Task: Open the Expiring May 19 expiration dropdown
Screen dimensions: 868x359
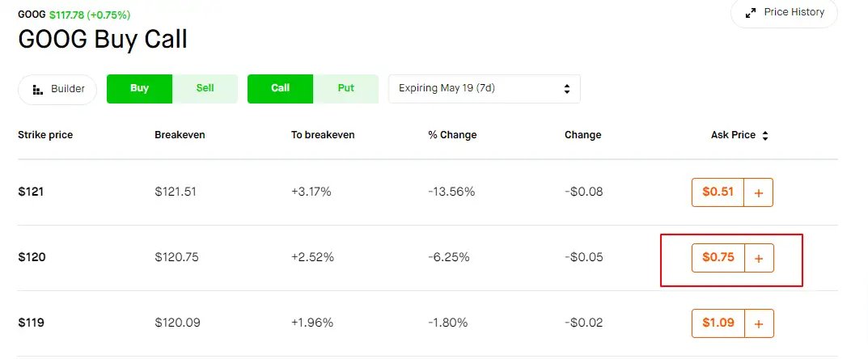Action: click(485, 88)
